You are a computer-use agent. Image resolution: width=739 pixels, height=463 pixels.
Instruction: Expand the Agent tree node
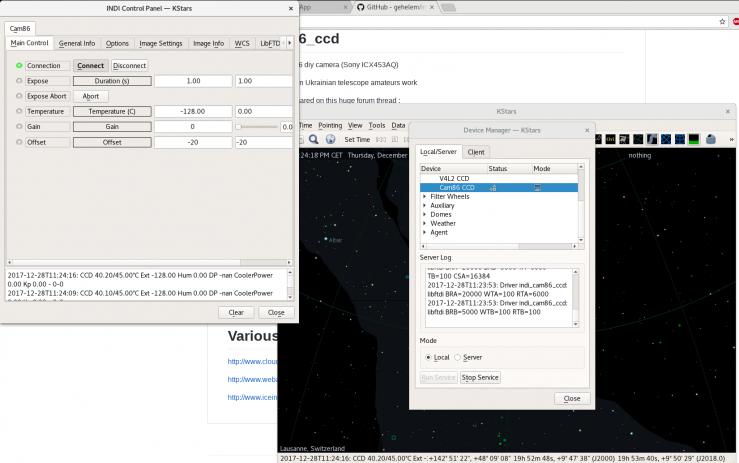pyautogui.click(x=425, y=232)
